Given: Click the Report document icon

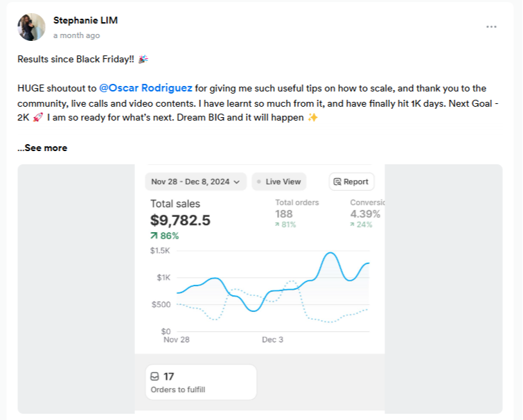Looking at the screenshot, I should point(337,182).
